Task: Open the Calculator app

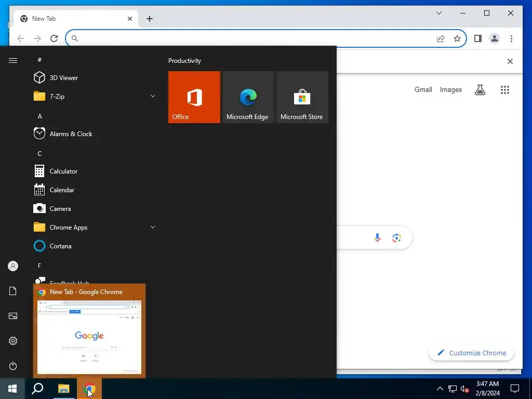Action: [x=95, y=171]
